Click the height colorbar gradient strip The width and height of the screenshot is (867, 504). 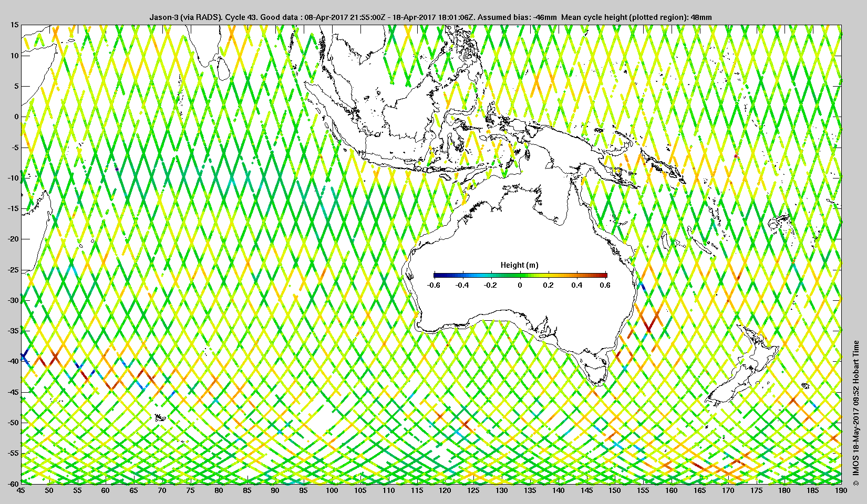pyautogui.click(x=520, y=275)
